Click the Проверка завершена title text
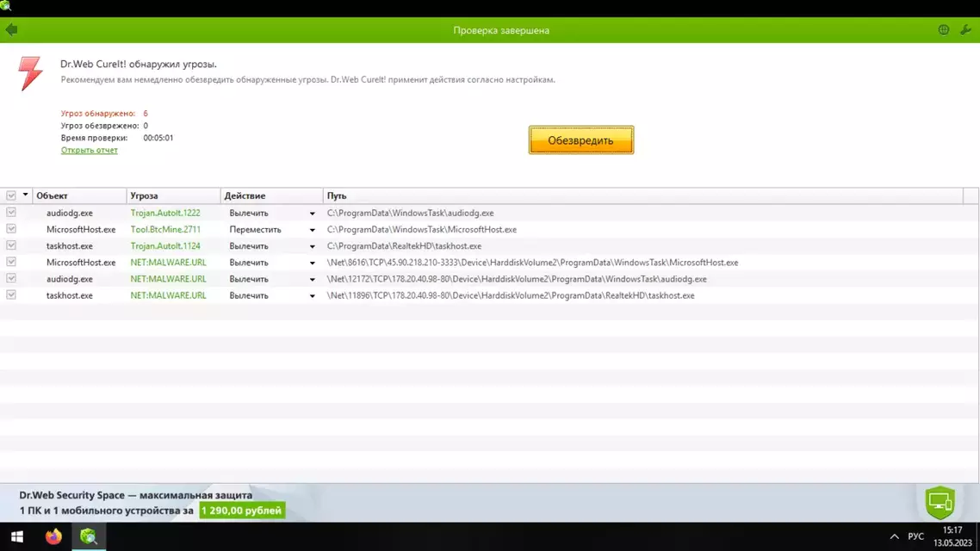The height and width of the screenshot is (551, 980). tap(501, 30)
